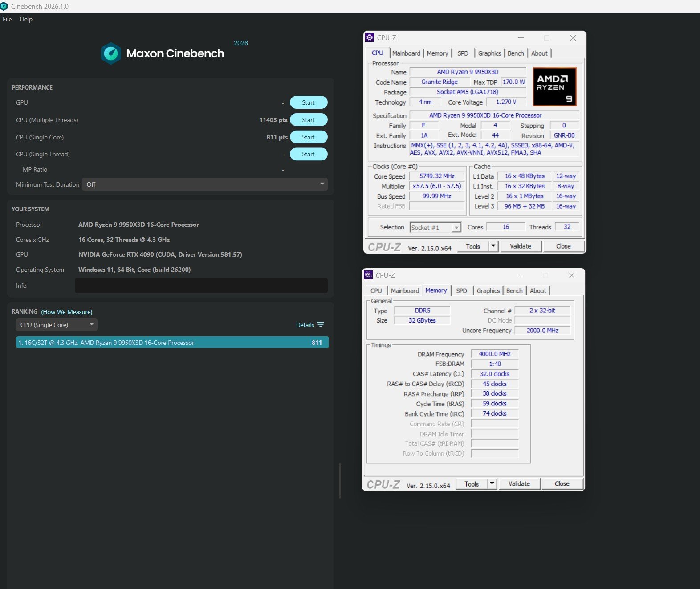The height and width of the screenshot is (589, 700).
Task: Click the Uncore Frequency value 2000.0 MHz
Action: pos(542,331)
